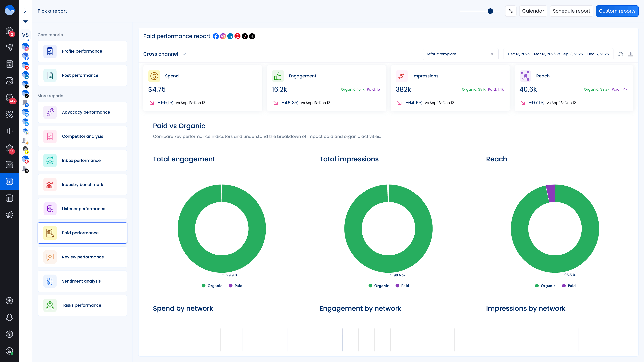Expand the Default template selector

[x=460, y=54]
